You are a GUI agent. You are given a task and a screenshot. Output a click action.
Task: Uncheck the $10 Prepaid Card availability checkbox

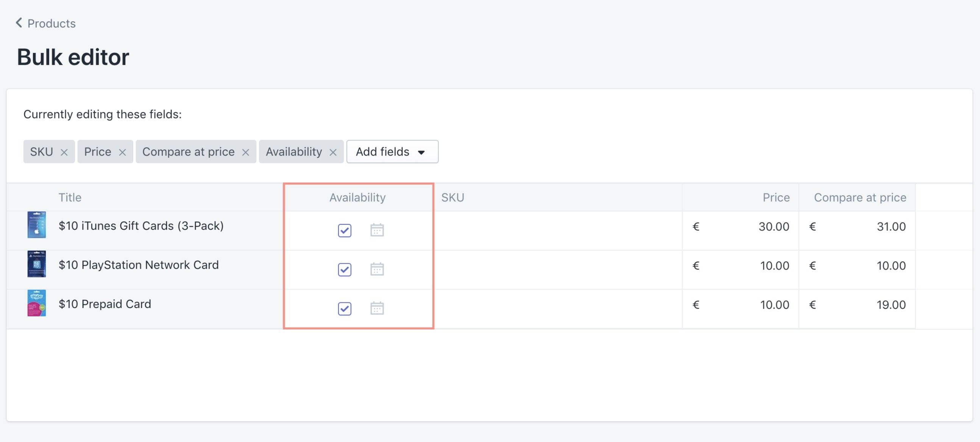coord(344,308)
